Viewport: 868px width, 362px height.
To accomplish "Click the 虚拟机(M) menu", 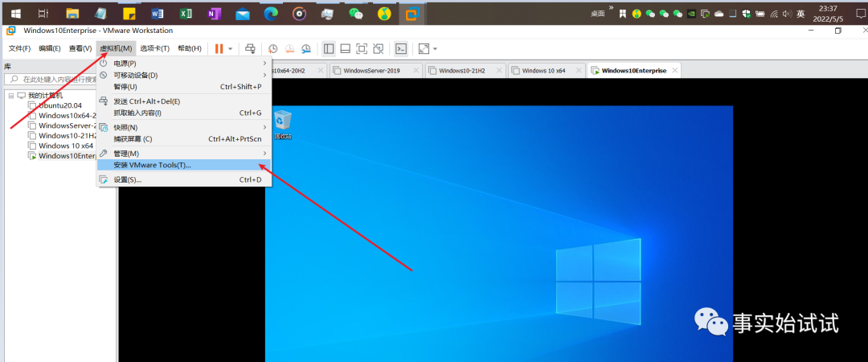I will pos(117,49).
